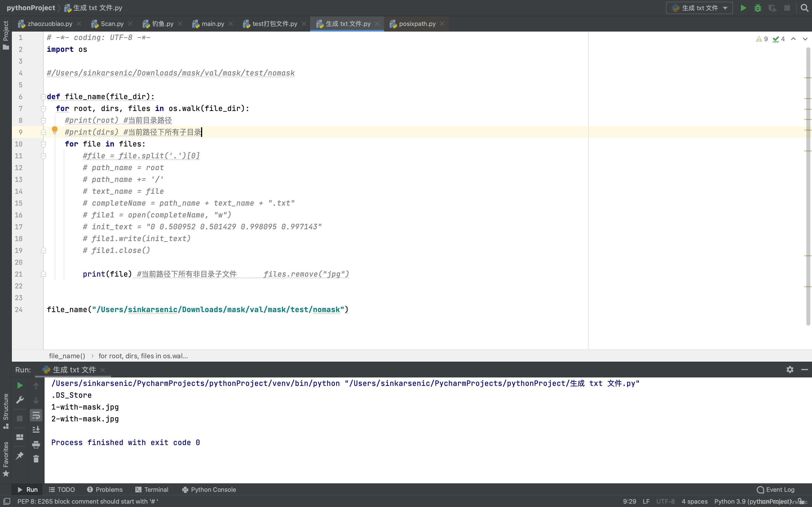Image resolution: width=812 pixels, height=507 pixels.
Task: Jump to next highlighted error using the down chevron
Action: [x=805, y=39]
